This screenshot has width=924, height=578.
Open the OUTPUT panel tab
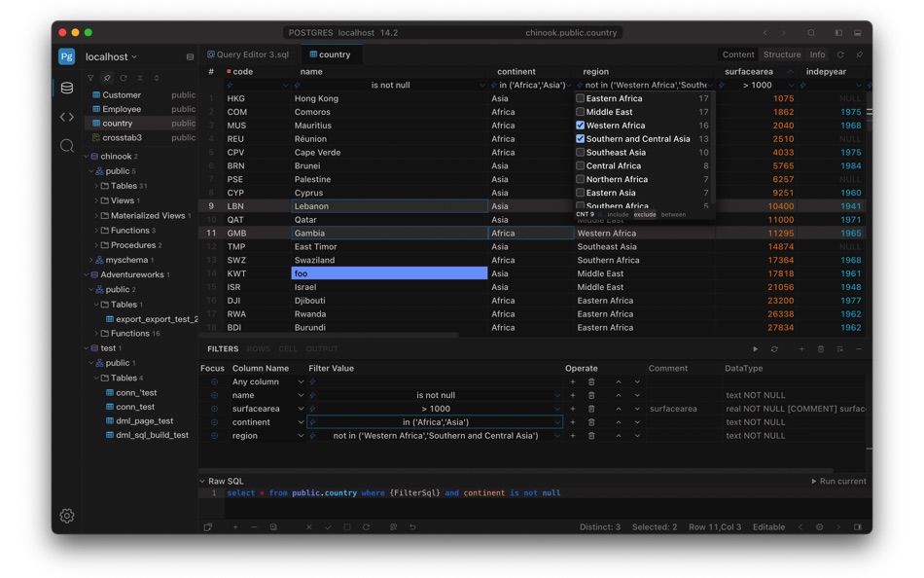pos(322,349)
